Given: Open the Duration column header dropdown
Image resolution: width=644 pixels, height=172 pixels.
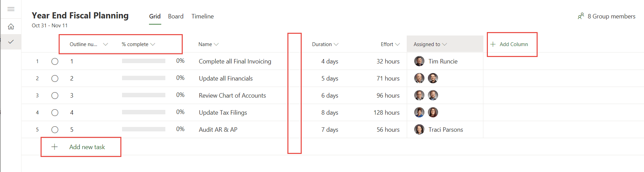Looking at the screenshot, I should 336,44.
